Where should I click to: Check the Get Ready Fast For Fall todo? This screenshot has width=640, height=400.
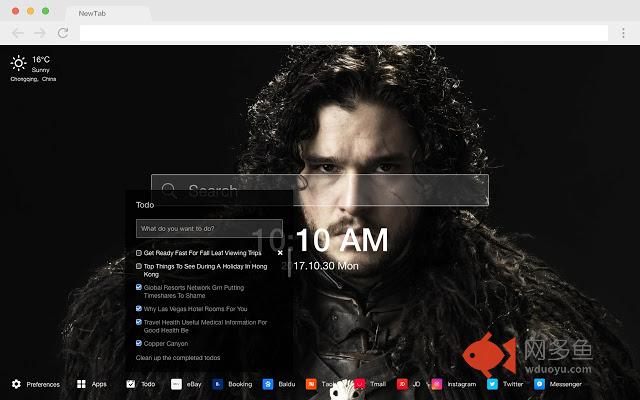click(139, 253)
